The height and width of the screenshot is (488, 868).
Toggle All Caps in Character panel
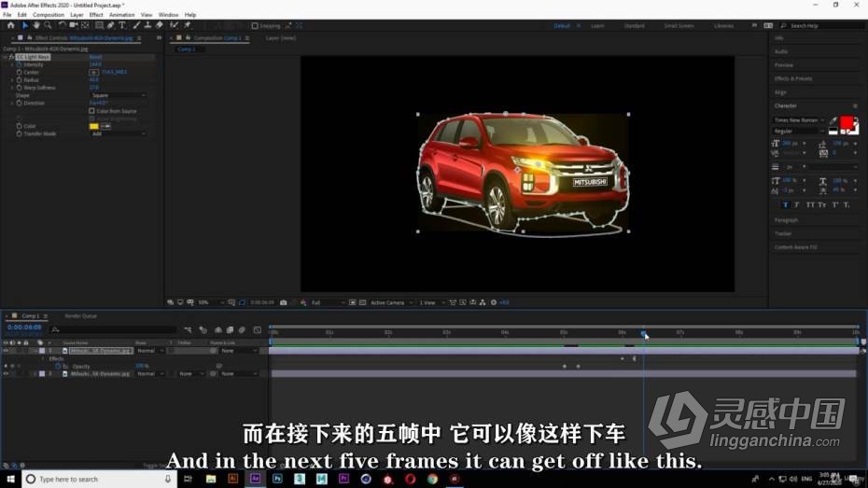click(x=810, y=204)
